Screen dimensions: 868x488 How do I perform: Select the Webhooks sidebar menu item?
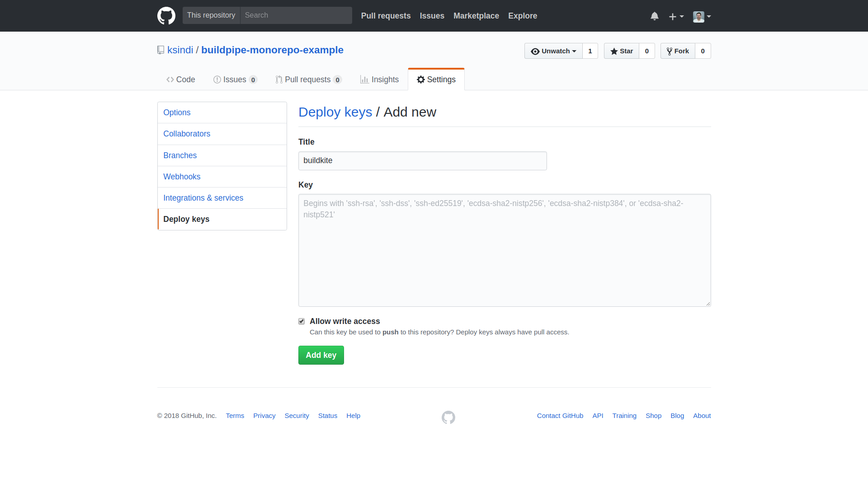click(182, 176)
